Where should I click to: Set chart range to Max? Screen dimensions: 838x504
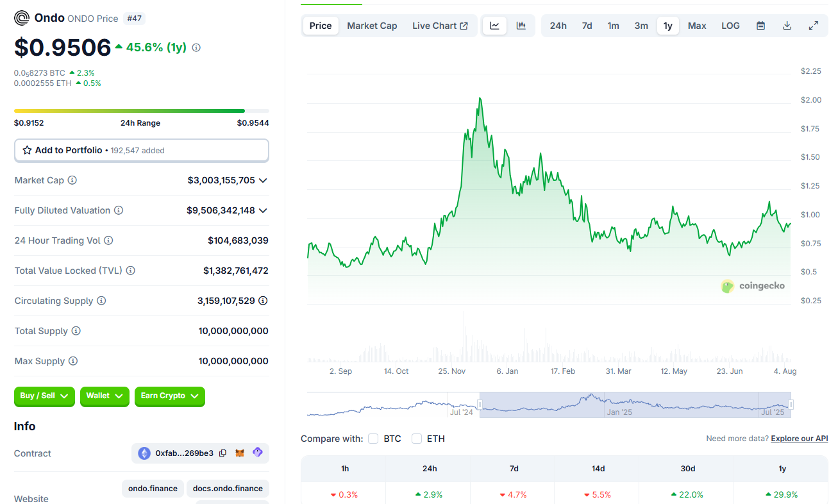click(697, 26)
